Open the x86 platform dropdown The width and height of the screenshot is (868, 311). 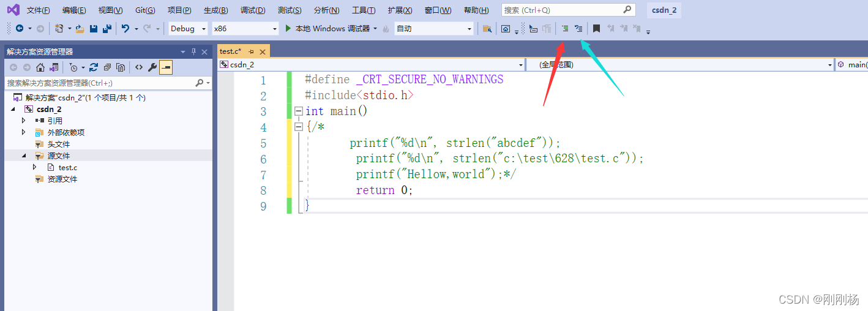[275, 29]
